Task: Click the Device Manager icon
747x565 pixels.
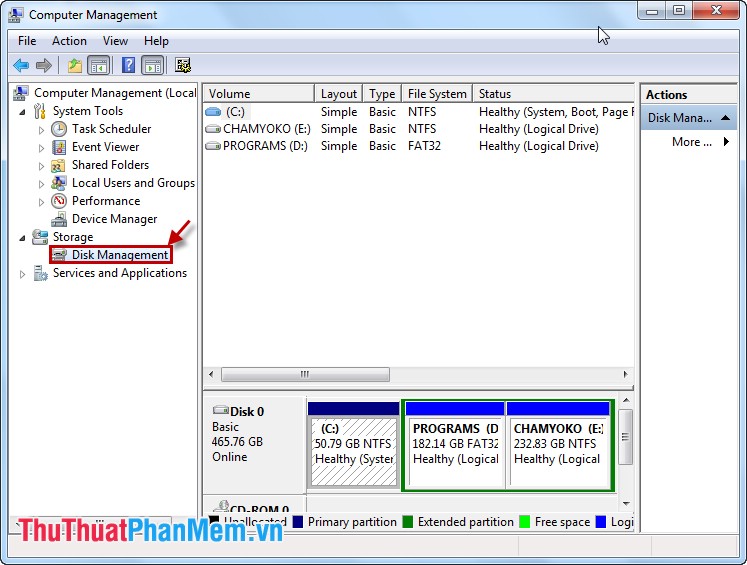Action: pos(59,219)
